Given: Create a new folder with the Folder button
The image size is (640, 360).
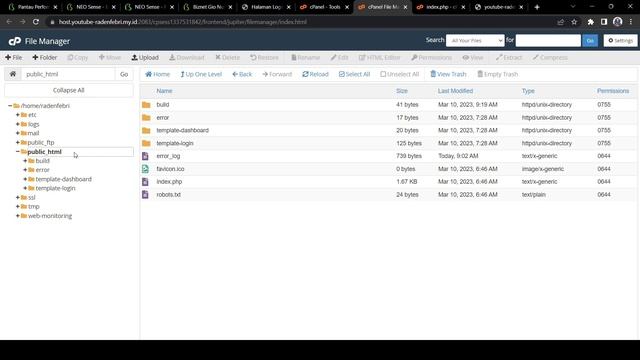Looking at the screenshot, I should pyautogui.click(x=44, y=58).
